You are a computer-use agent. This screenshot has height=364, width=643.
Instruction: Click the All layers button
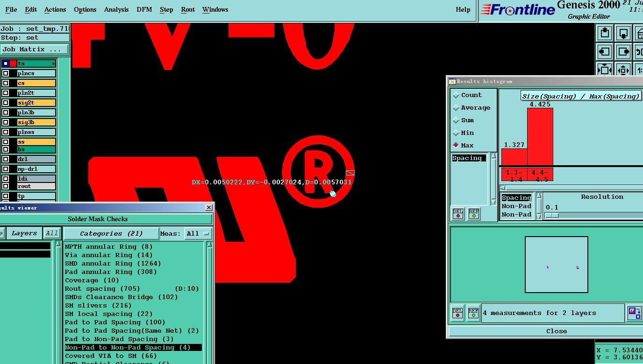[x=52, y=233]
